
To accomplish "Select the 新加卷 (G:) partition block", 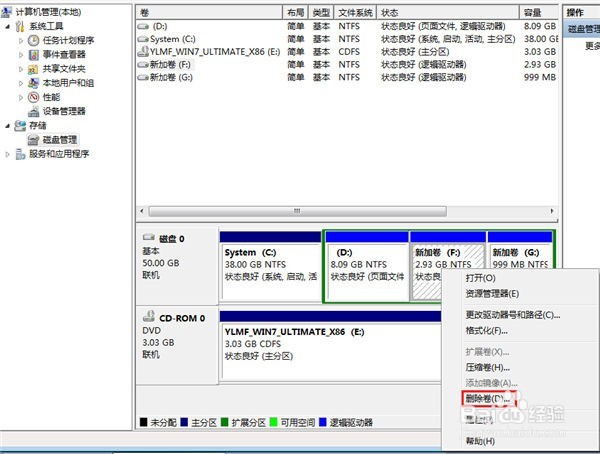I will point(520,250).
